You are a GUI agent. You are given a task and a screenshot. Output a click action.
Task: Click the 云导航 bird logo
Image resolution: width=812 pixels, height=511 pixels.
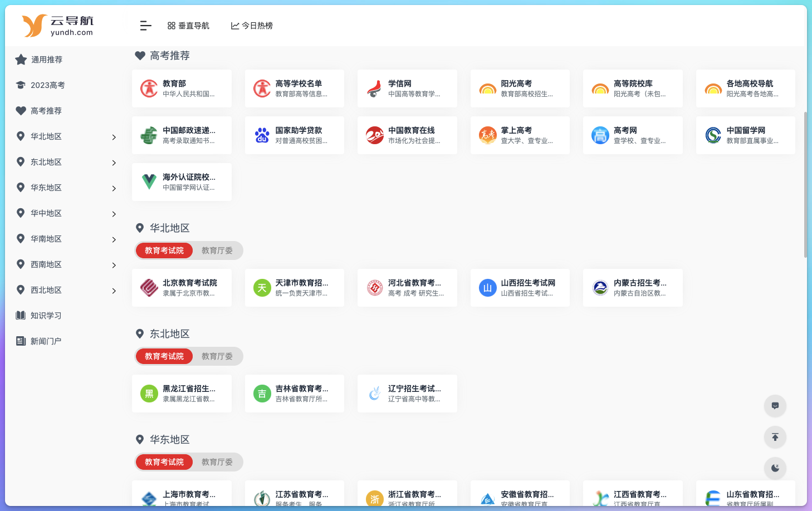pos(32,26)
